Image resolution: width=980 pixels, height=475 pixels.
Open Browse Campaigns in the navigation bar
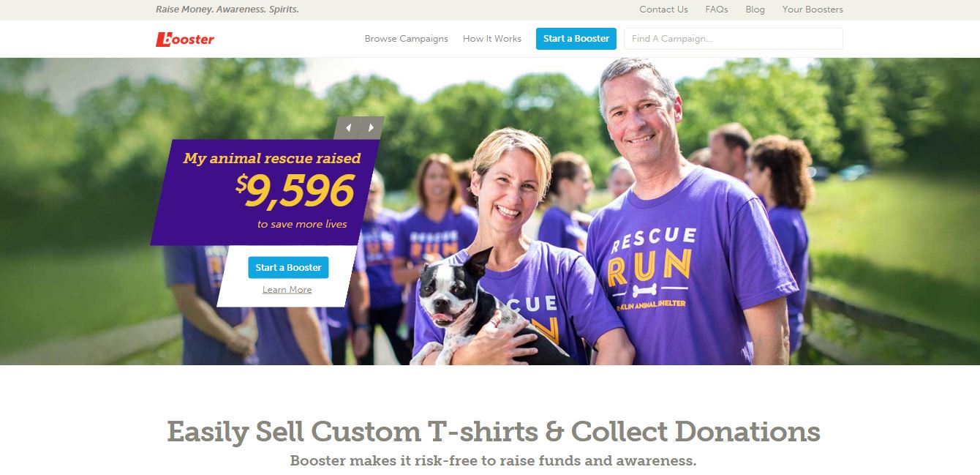[x=406, y=39]
